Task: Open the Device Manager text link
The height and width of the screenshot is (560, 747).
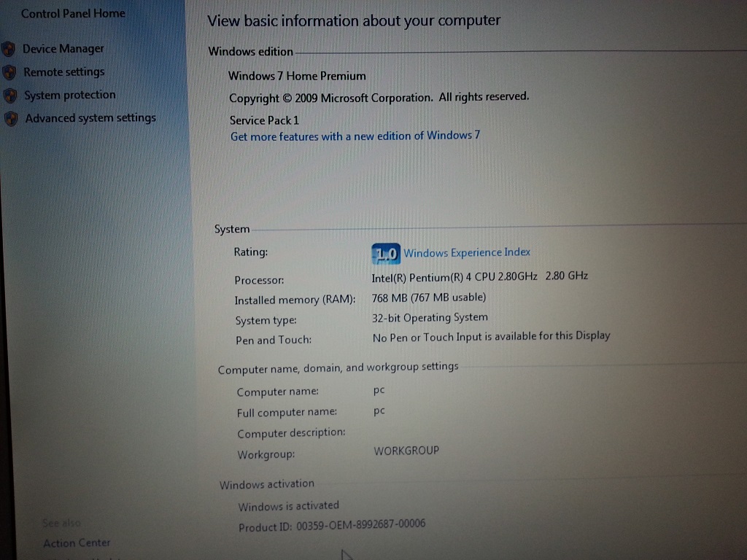Action: (63, 49)
